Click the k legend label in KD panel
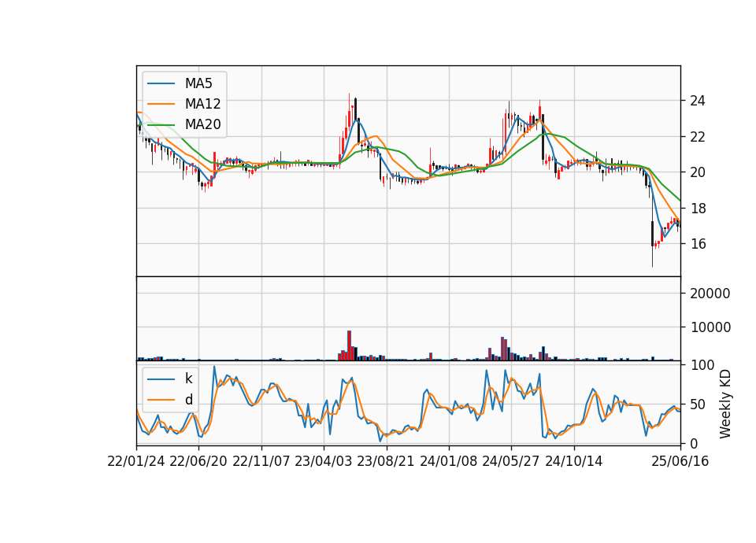Screen dimensions: 756x543 click(x=188, y=379)
